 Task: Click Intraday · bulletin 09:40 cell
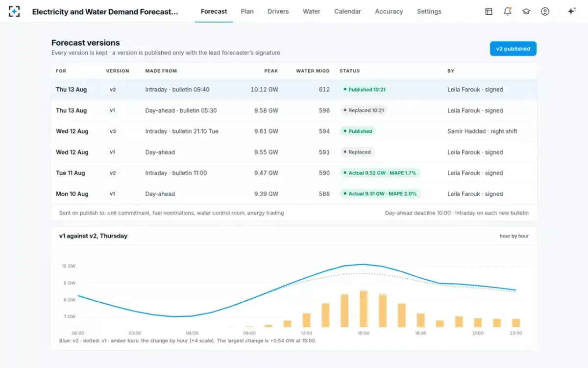177,90
